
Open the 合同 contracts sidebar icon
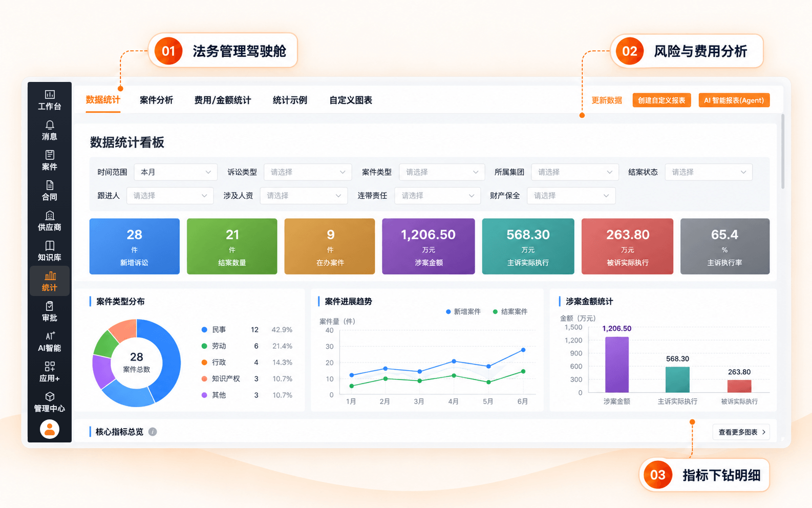[50, 190]
